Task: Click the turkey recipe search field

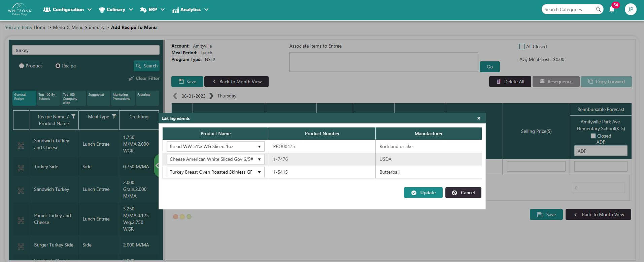Action: click(x=86, y=50)
